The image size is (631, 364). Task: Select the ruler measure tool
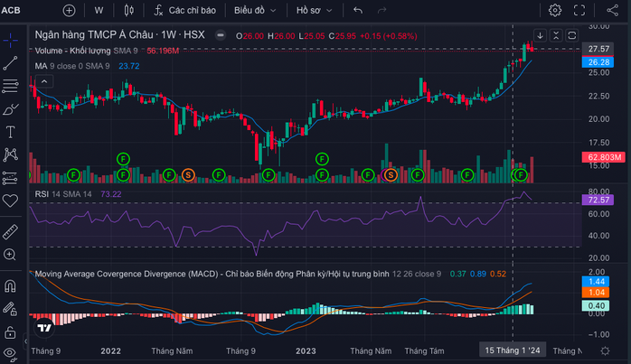[x=10, y=231]
